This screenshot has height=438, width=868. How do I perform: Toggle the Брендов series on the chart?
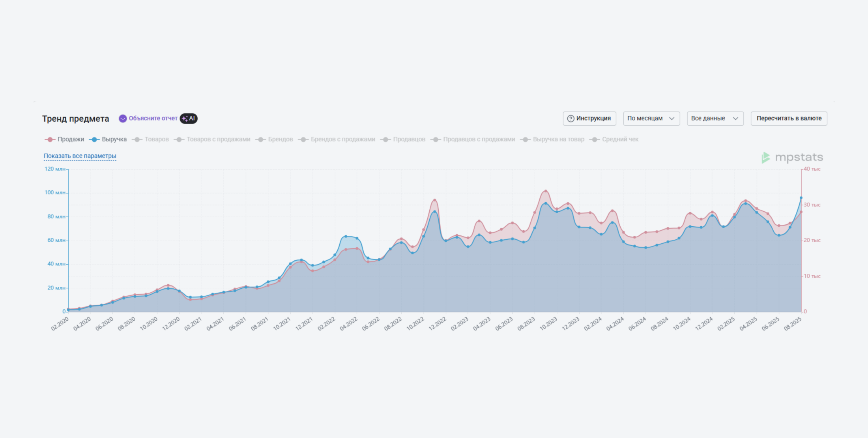click(x=280, y=139)
